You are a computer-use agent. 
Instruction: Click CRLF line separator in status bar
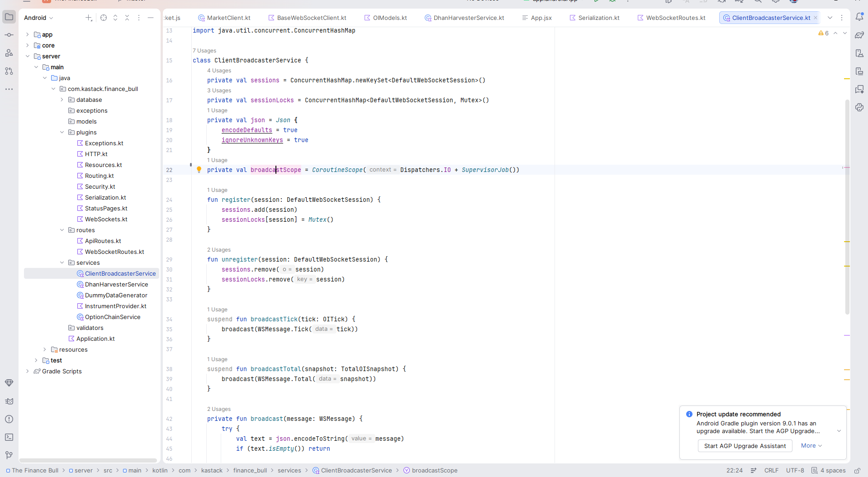click(771, 471)
